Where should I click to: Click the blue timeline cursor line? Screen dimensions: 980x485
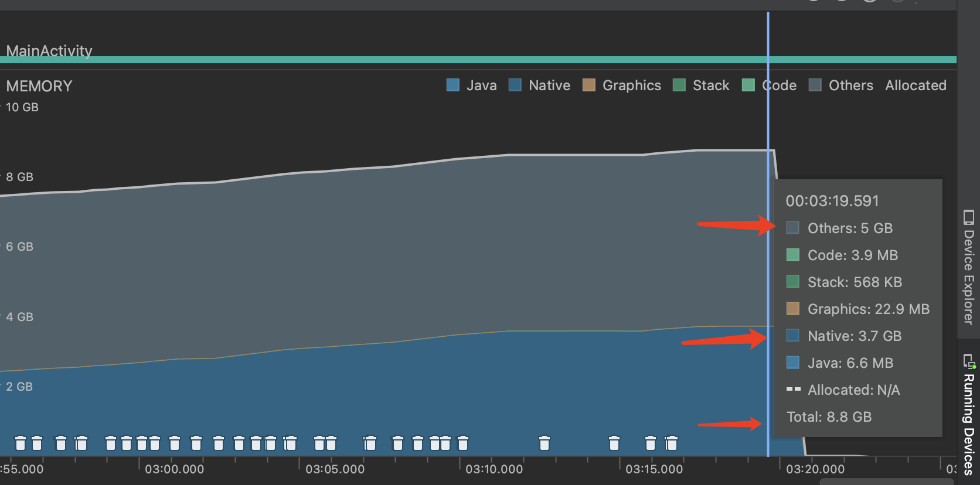[768, 234]
